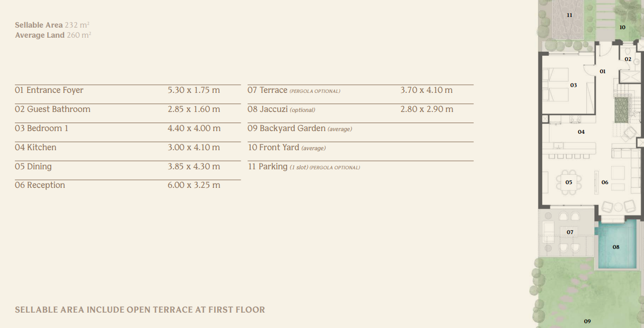This screenshot has width=644, height=328.
Task: Click the reception label 06 on plan
Action: pyautogui.click(x=605, y=182)
